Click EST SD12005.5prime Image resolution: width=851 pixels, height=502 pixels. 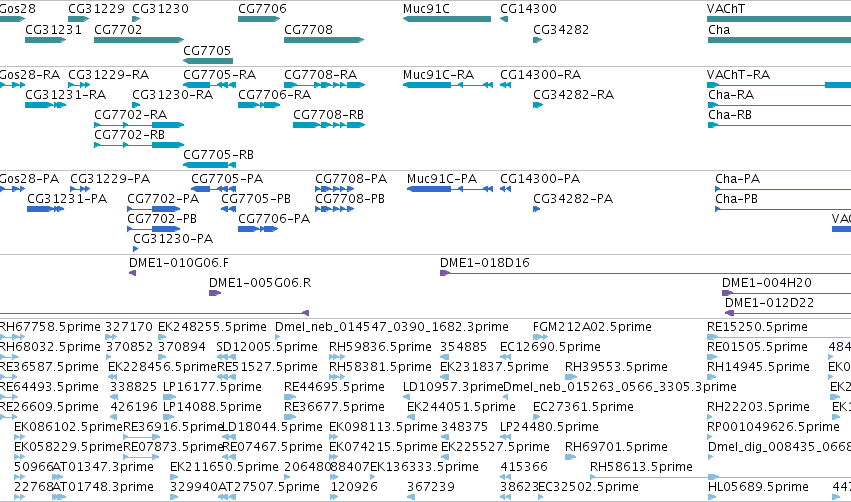(226, 357)
